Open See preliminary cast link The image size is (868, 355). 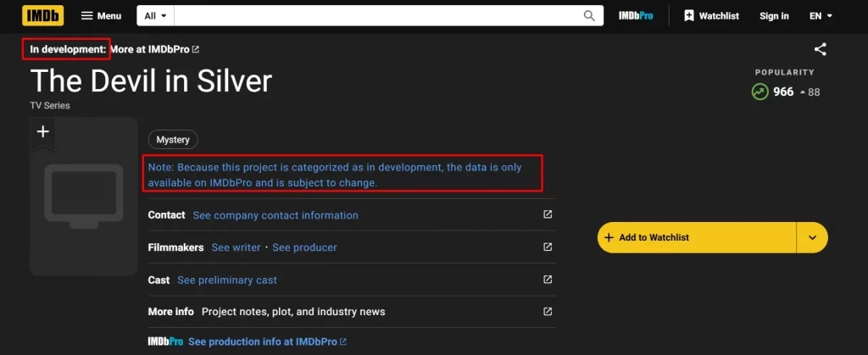tap(227, 280)
